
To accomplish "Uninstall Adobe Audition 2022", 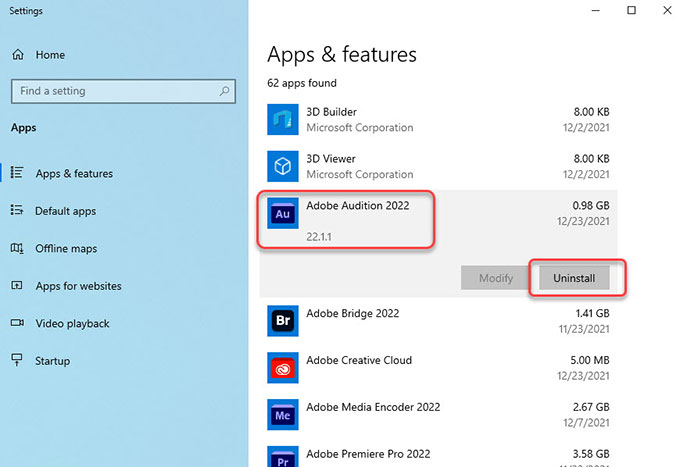I will [574, 278].
